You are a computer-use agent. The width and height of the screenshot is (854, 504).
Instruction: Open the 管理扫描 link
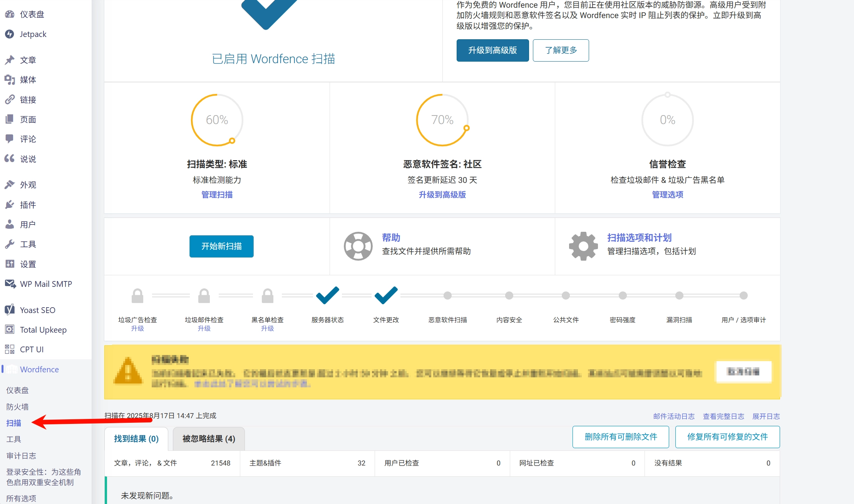[217, 194]
